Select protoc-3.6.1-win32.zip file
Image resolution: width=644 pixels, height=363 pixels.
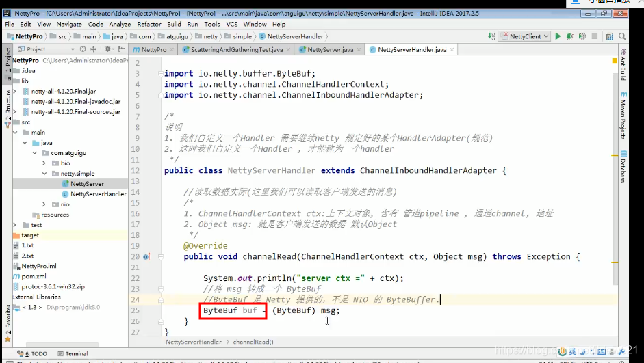point(53,286)
